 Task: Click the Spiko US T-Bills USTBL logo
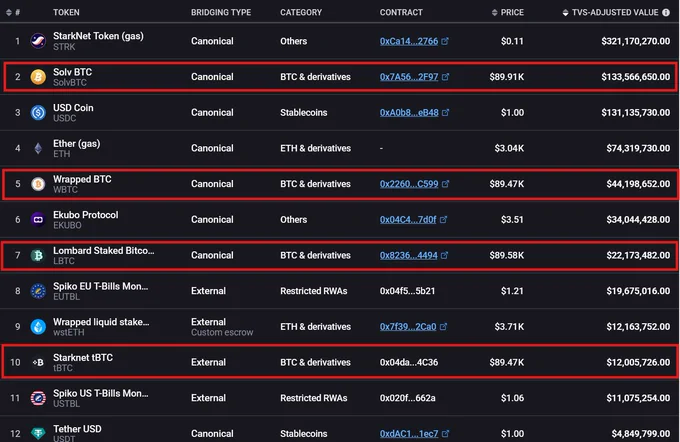38,398
